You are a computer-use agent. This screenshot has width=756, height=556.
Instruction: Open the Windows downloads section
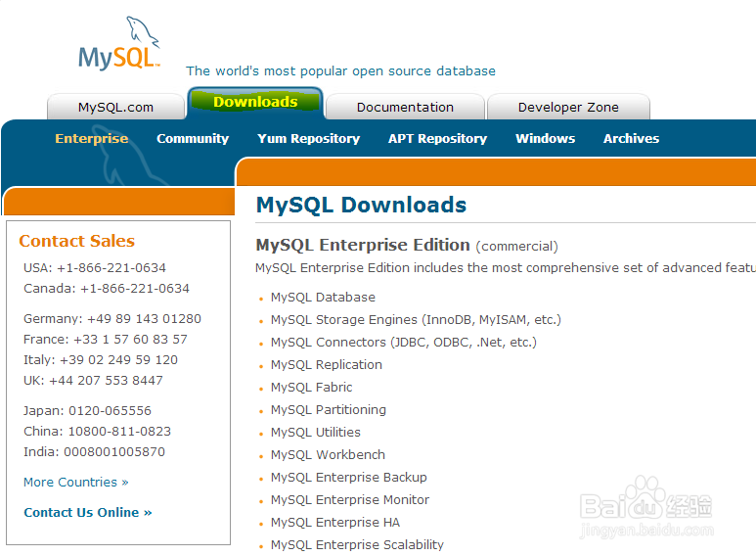coord(546,139)
